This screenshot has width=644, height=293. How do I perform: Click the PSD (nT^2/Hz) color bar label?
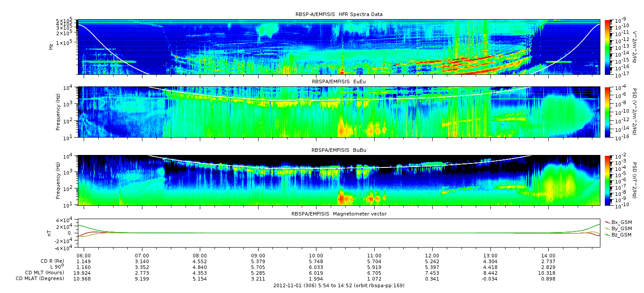pos(639,180)
